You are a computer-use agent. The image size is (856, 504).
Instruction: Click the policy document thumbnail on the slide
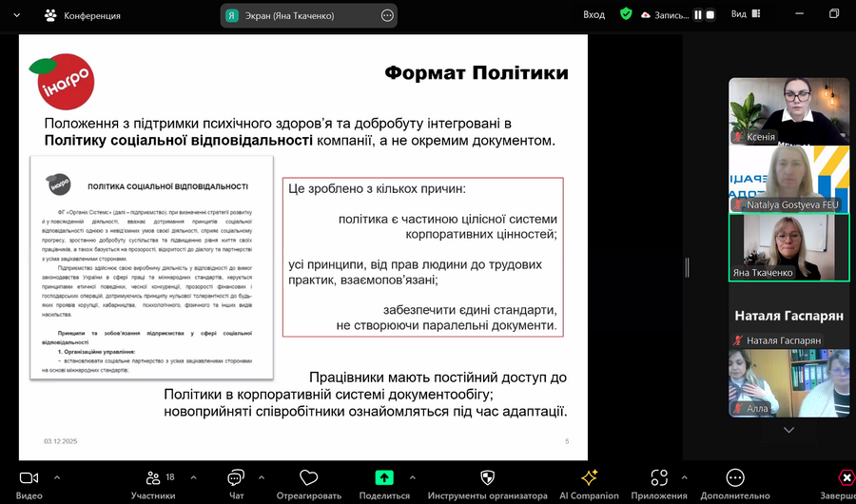(x=152, y=267)
